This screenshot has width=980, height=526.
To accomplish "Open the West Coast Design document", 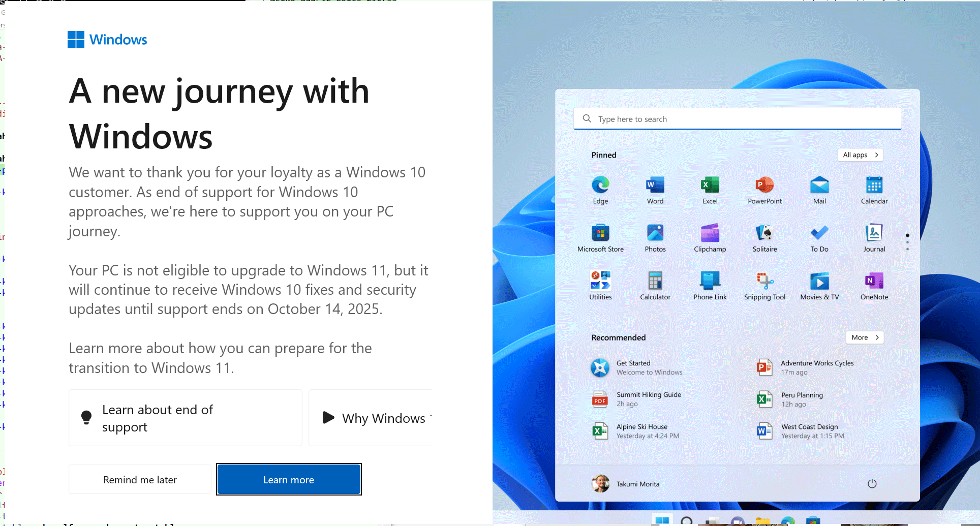I will pyautogui.click(x=800, y=431).
